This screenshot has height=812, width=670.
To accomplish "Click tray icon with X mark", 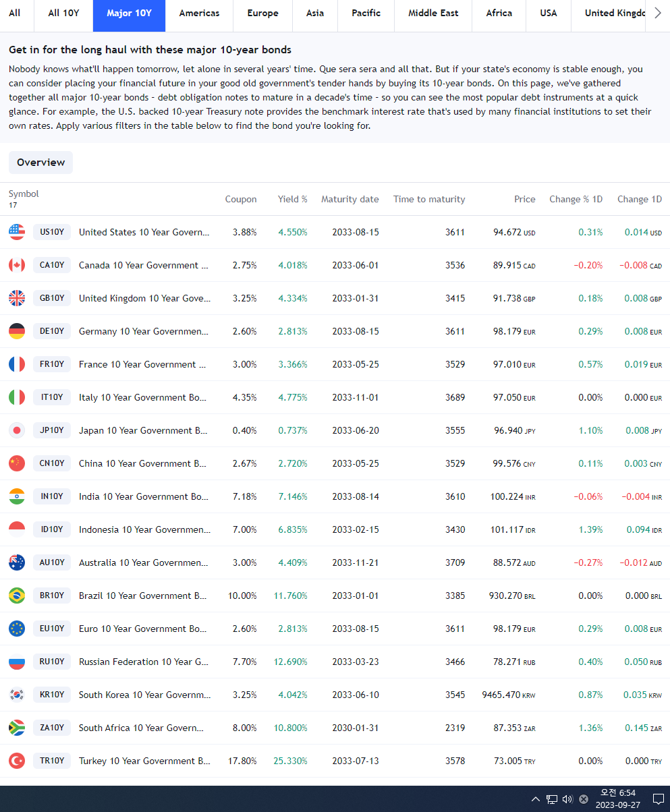I will [x=584, y=799].
